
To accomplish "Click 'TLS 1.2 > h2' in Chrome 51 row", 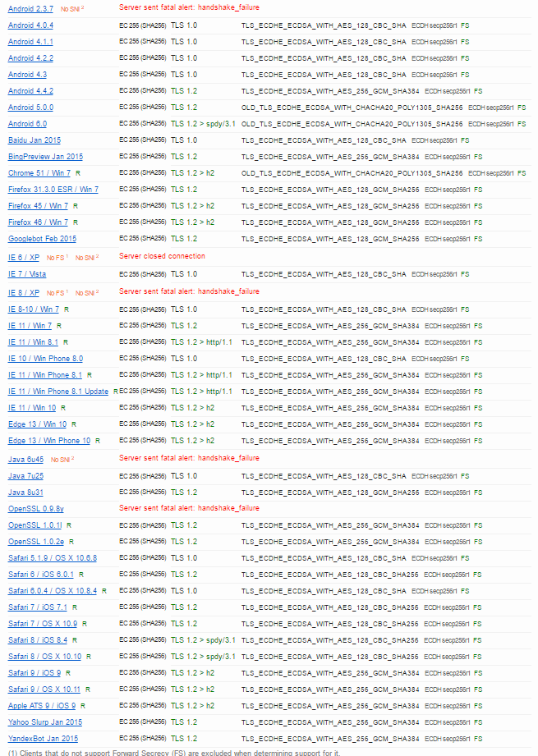I will (x=192, y=172).
